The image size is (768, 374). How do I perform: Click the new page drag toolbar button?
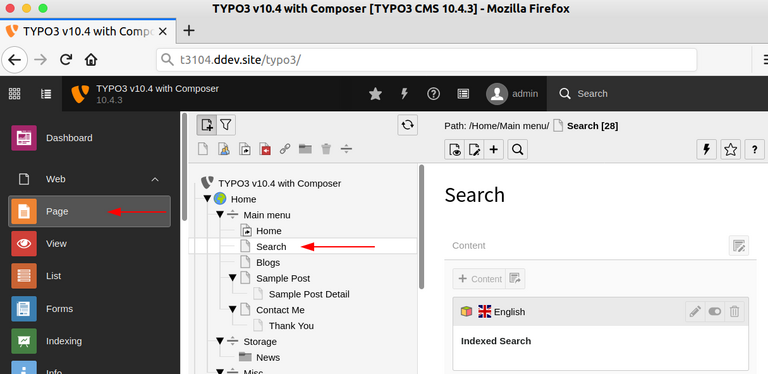[x=207, y=125]
